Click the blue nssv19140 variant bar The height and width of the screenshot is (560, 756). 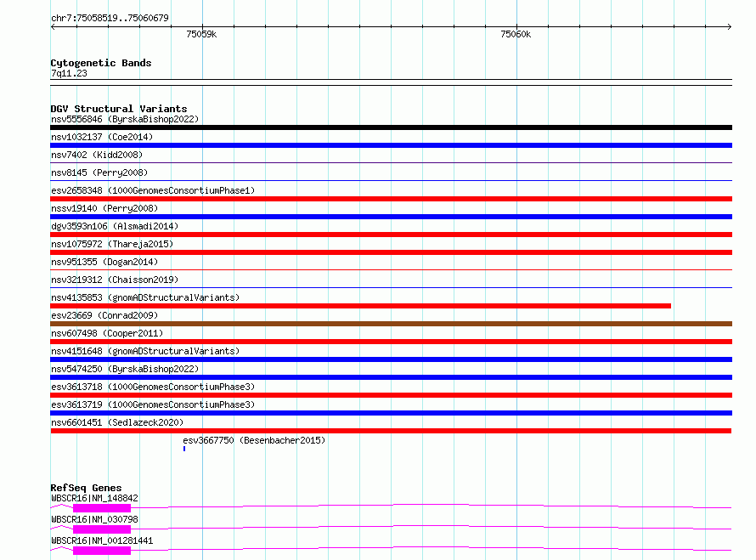coord(391,217)
